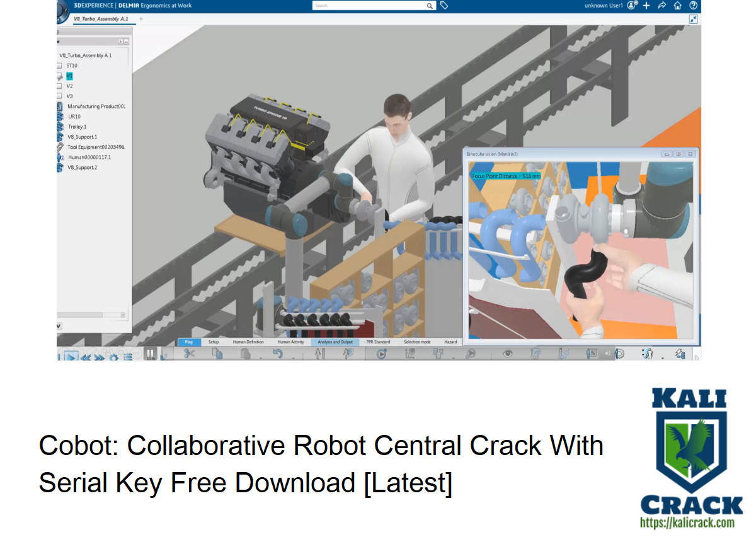
Task: Click the search input field
Action: point(369,6)
